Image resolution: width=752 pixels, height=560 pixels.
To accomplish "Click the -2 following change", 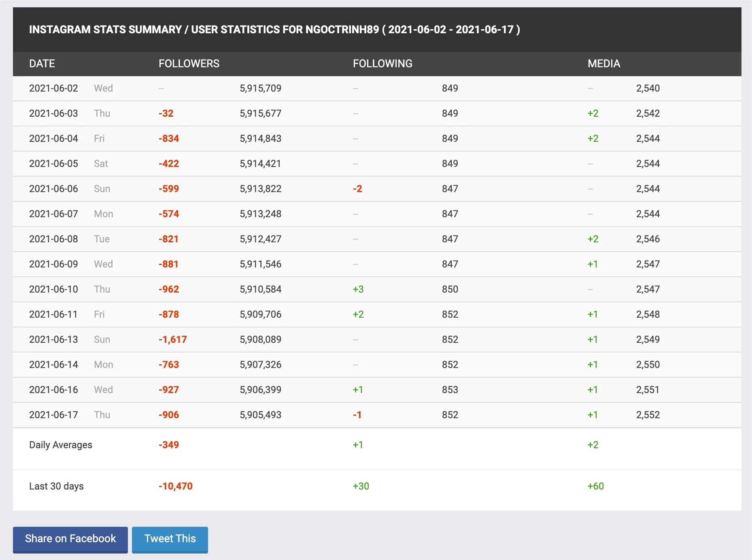I will point(357,189).
